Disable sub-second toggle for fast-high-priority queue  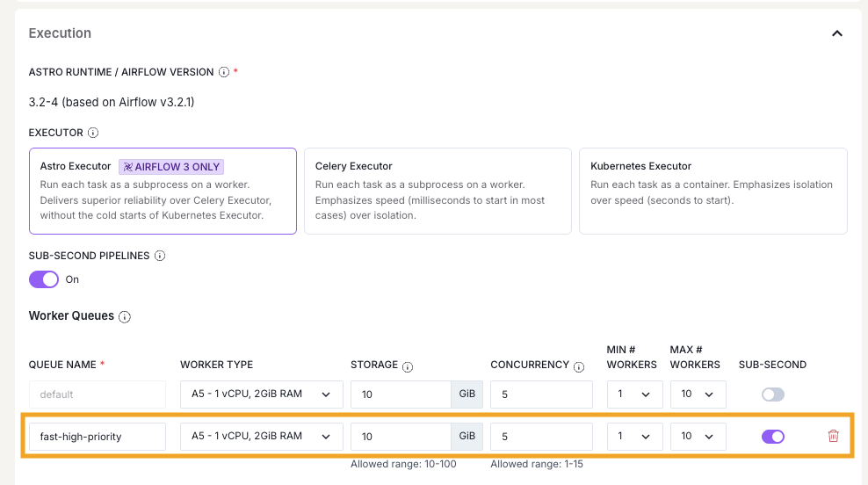tap(773, 437)
